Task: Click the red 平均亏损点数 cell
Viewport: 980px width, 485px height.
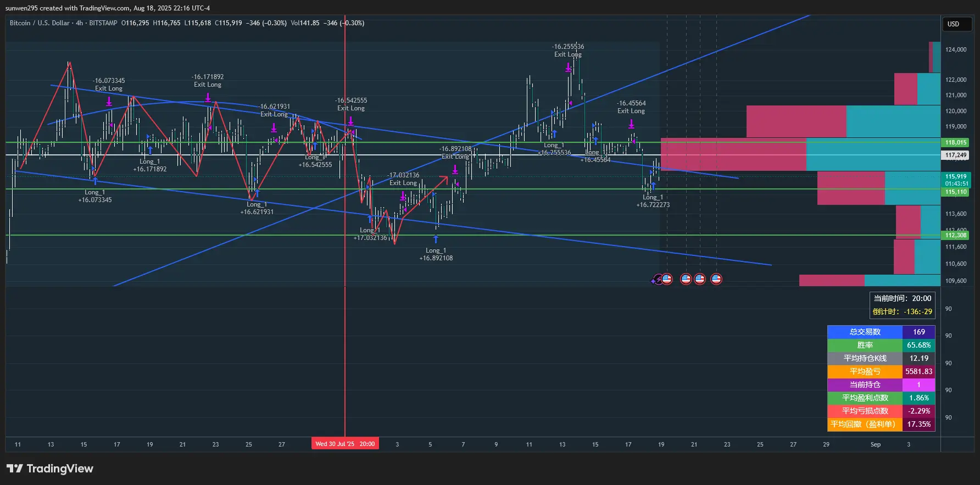Action: (865, 411)
